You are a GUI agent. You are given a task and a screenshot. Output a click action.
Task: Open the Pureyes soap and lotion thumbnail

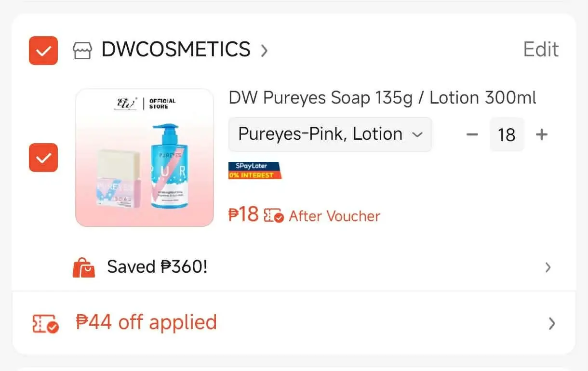click(145, 158)
